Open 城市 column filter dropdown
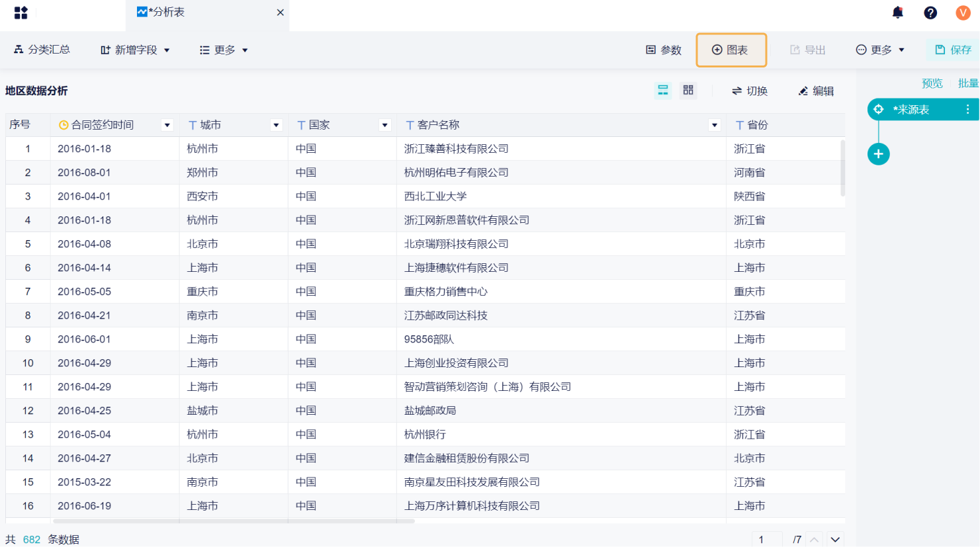980x547 pixels. click(277, 125)
